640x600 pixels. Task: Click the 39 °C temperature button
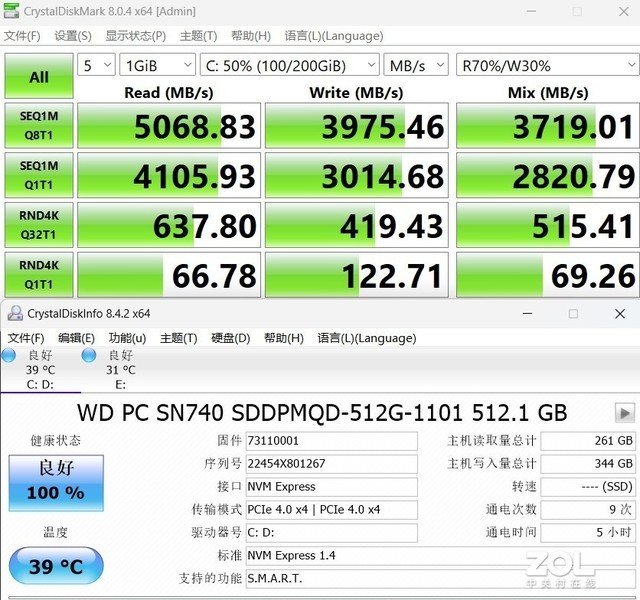tap(56, 566)
